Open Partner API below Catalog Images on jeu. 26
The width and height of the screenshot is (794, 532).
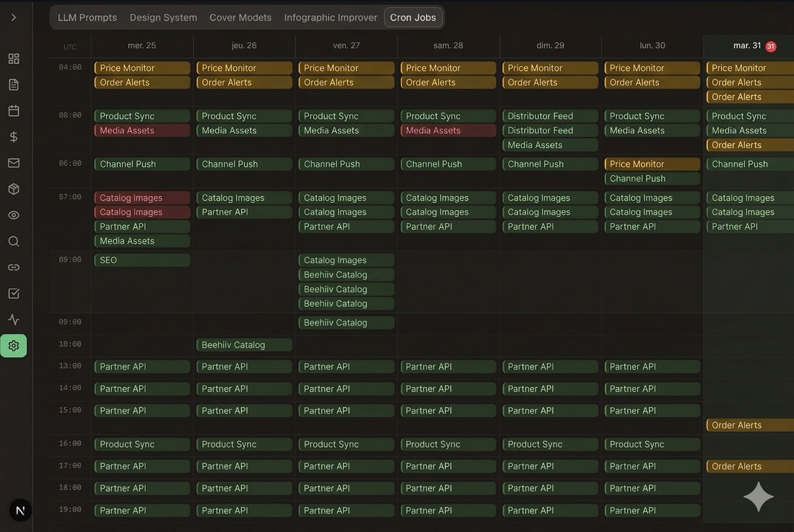click(x=244, y=212)
